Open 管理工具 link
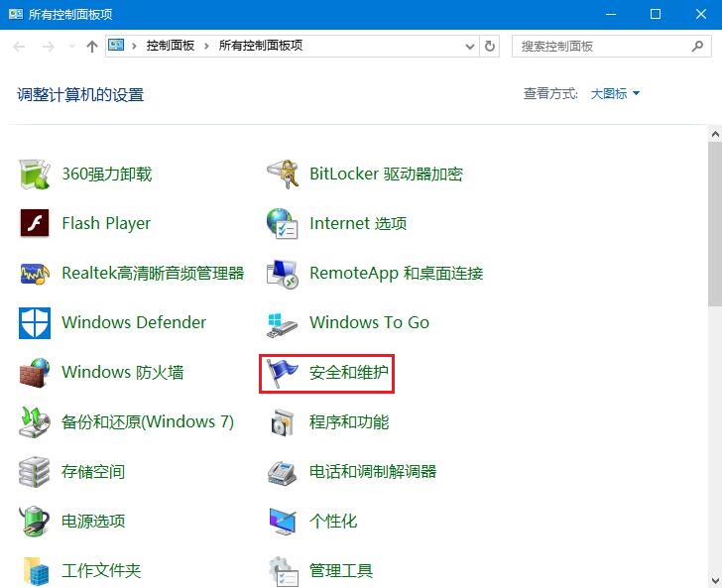The image size is (722, 588). tap(341, 571)
